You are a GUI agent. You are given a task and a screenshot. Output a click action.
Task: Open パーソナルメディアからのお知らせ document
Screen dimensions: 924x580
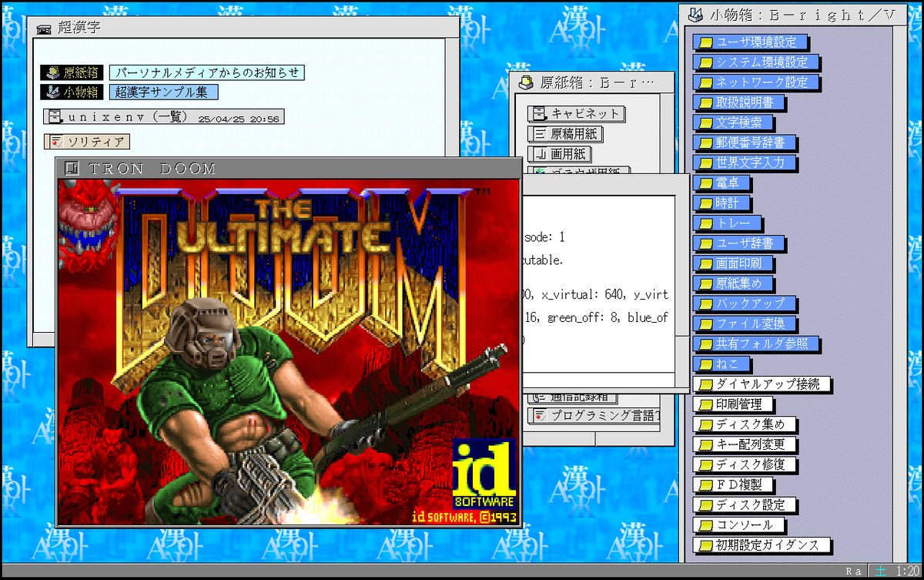point(206,72)
